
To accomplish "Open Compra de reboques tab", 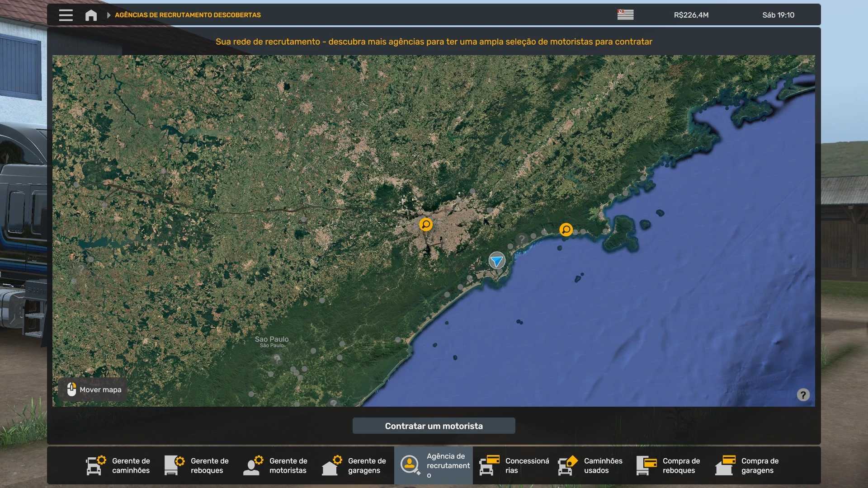I will coord(670,465).
